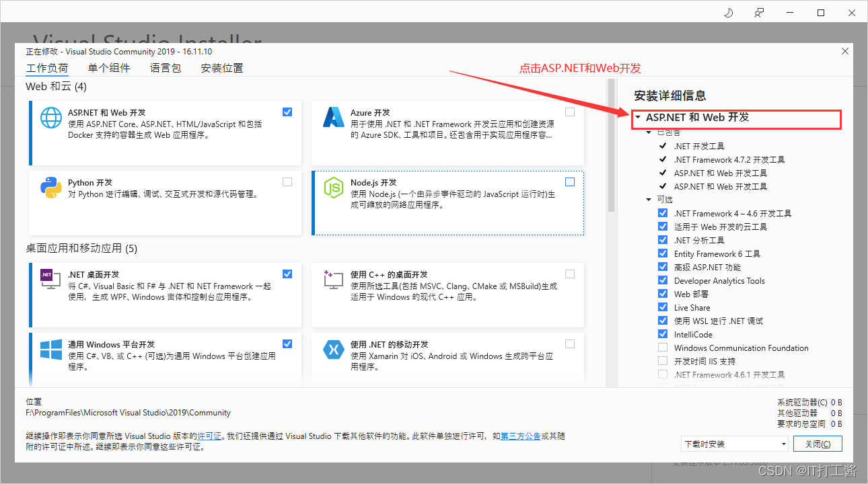Click the 桌面应用和移动应用 (5) section heading

tap(81, 249)
